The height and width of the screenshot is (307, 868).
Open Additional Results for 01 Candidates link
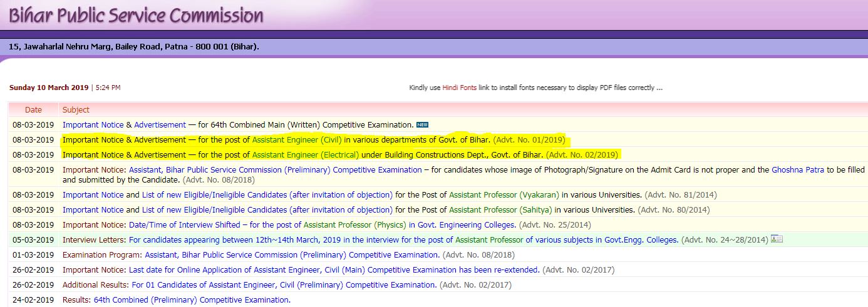point(284,284)
